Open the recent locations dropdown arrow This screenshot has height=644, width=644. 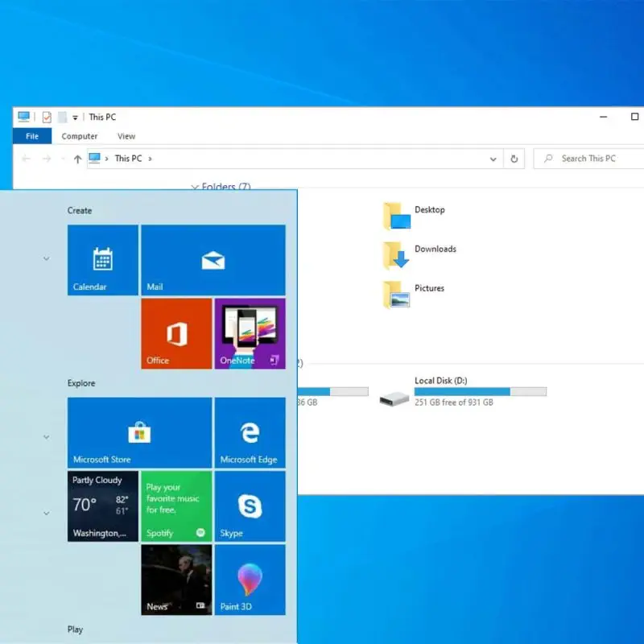pyautogui.click(x=63, y=159)
